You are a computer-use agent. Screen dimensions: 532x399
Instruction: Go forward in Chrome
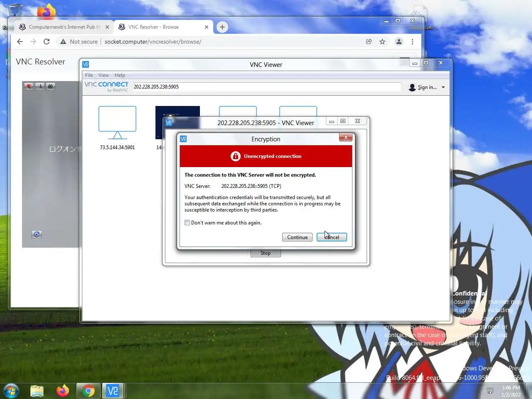pyautogui.click(x=33, y=42)
